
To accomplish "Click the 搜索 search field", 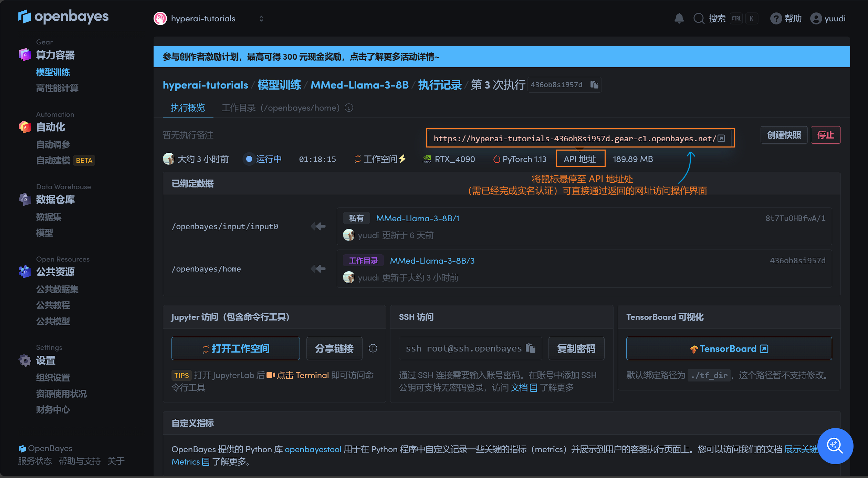I will [x=717, y=19].
